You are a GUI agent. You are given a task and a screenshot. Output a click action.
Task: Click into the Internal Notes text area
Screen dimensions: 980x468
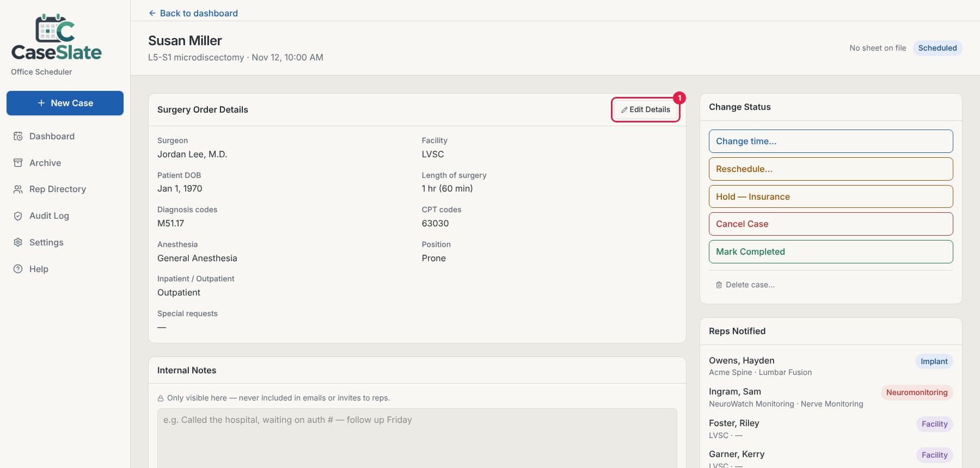pos(417,438)
